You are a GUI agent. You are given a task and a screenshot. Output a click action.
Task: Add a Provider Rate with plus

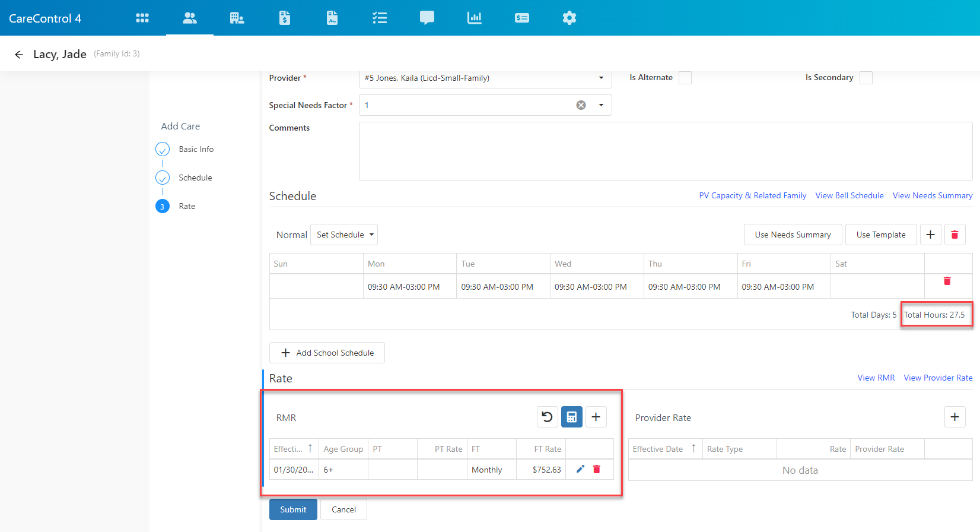955,417
